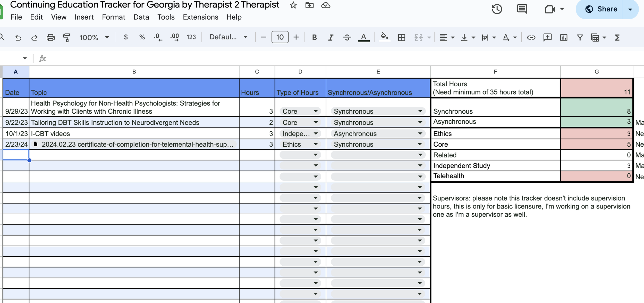Increase font size with plus button
This screenshot has width=644, height=303.
point(296,37)
